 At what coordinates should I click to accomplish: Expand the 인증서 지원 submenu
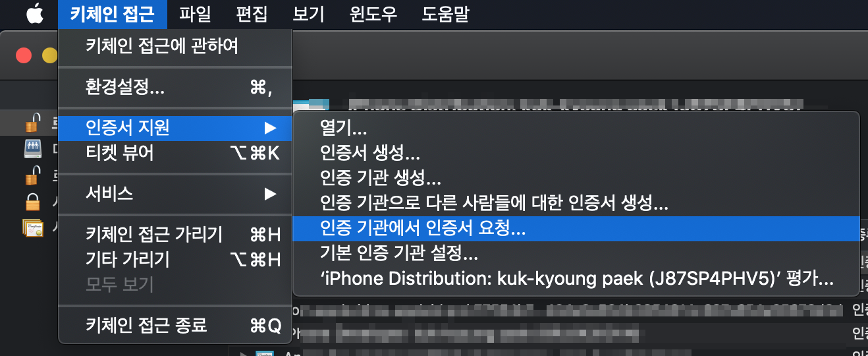tap(175, 127)
